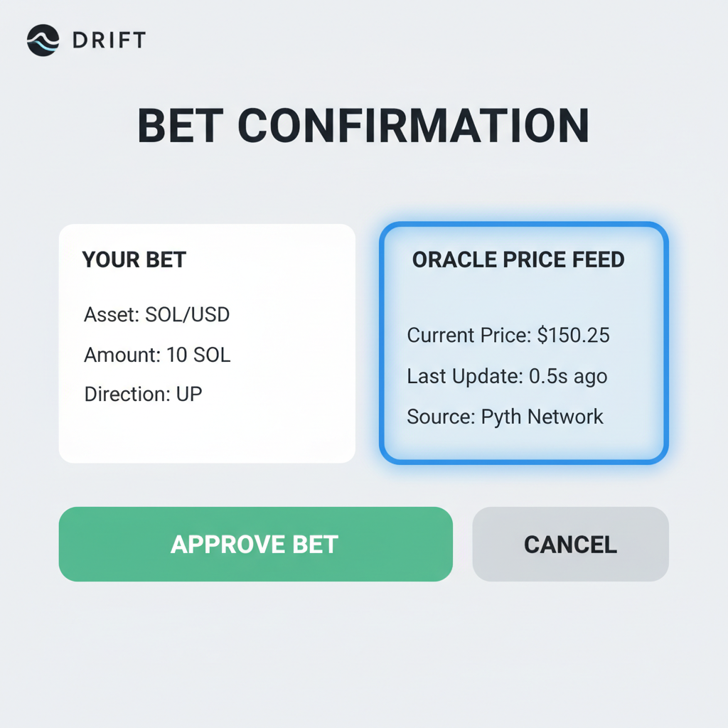Click the Current Price value $150.25
This screenshot has height=728, width=728.
coord(508,335)
